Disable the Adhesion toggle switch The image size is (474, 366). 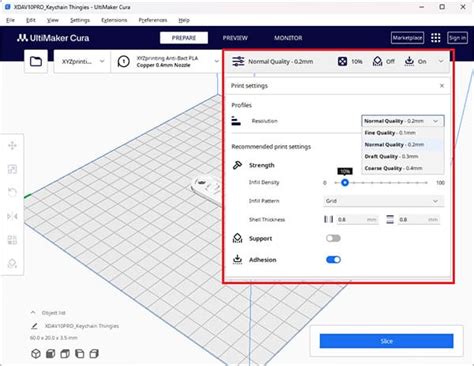[x=333, y=260]
